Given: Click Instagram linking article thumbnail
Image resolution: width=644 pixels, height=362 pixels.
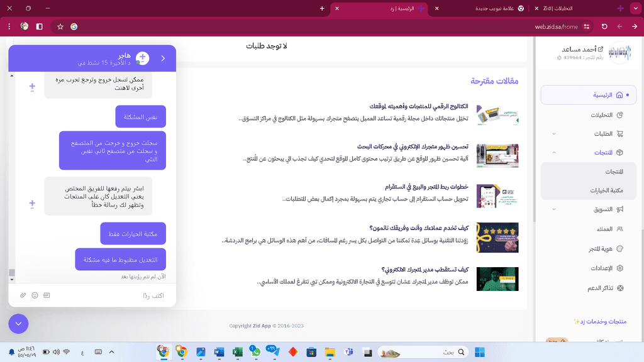Looking at the screenshot, I should tap(497, 196).
